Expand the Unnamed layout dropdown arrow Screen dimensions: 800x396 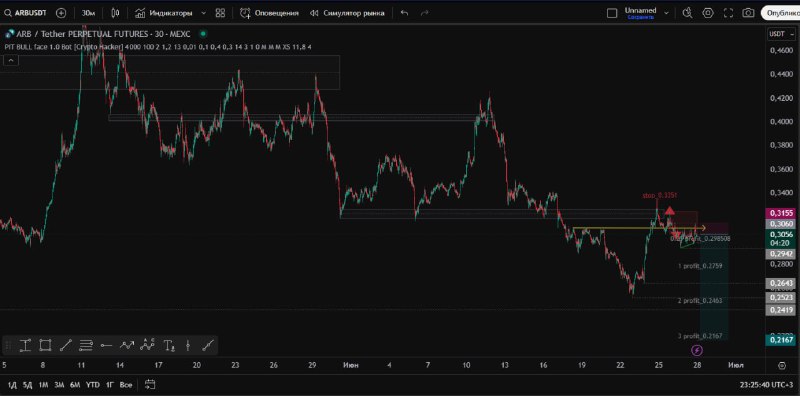click(666, 13)
